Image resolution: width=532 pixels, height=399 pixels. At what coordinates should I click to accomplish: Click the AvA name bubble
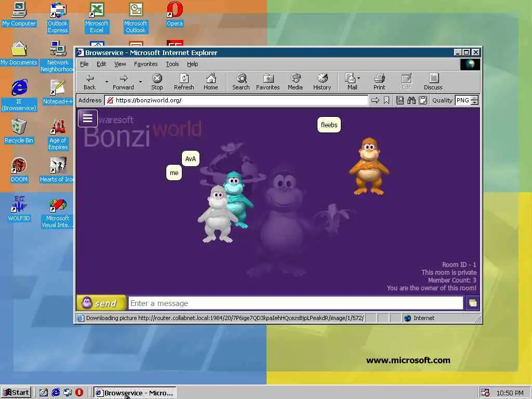[191, 159]
